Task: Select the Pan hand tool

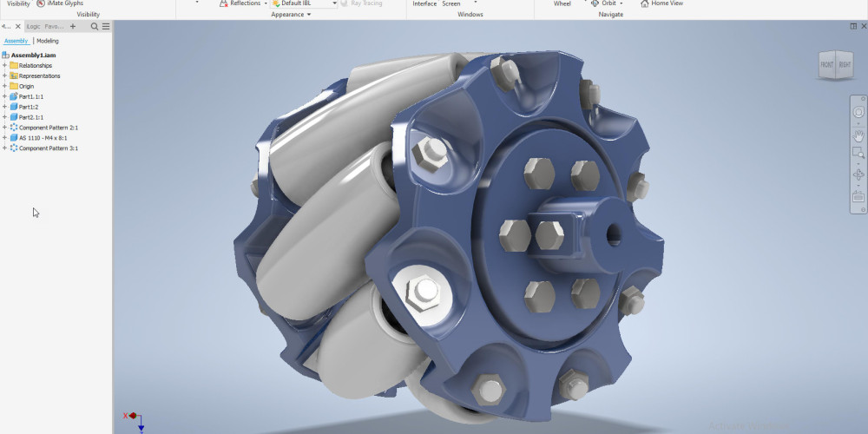Action: coord(858,136)
